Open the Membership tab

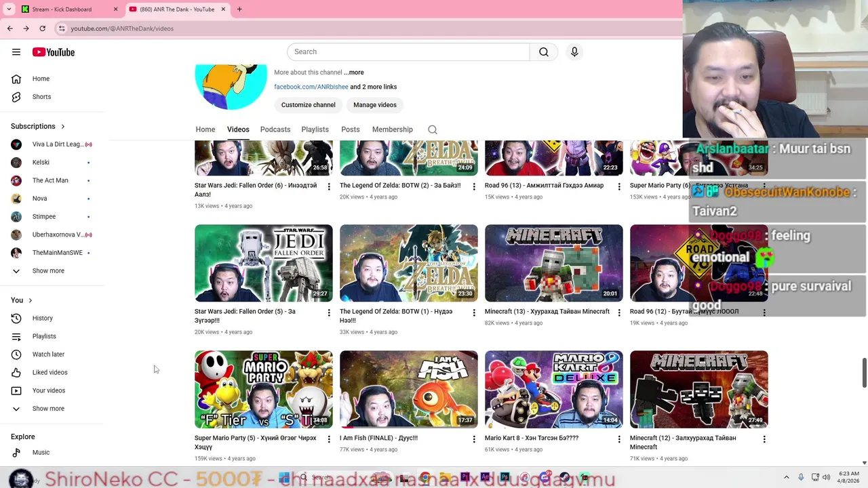coord(393,129)
